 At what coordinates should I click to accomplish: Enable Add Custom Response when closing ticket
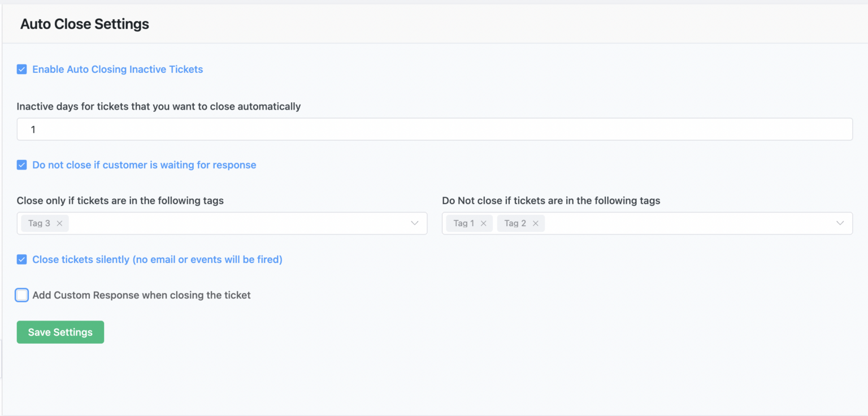[21, 294]
